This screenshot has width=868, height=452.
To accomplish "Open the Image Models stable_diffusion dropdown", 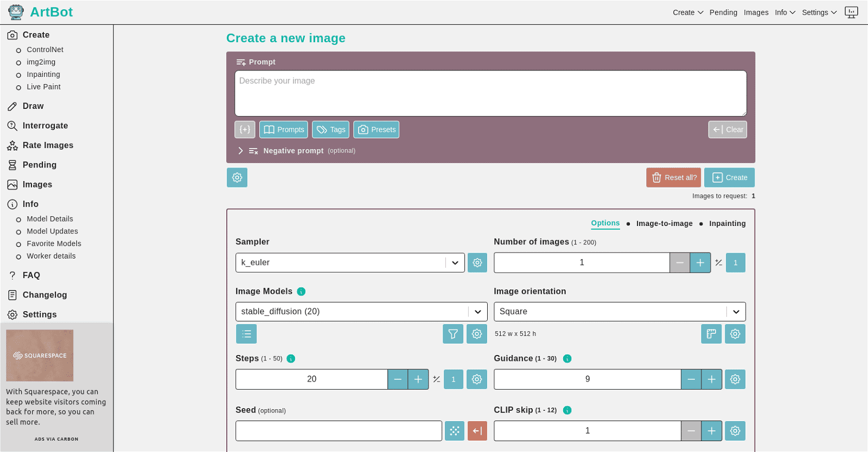I will [x=361, y=312].
